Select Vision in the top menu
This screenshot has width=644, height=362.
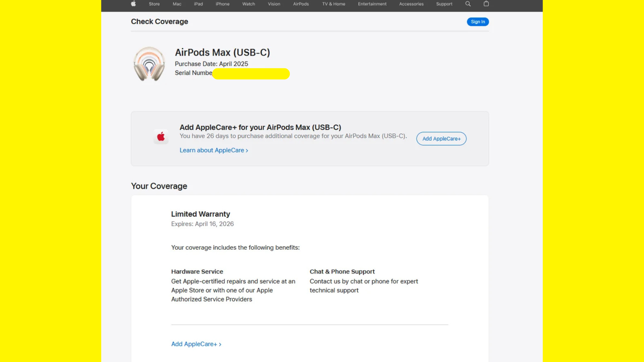coord(274,4)
